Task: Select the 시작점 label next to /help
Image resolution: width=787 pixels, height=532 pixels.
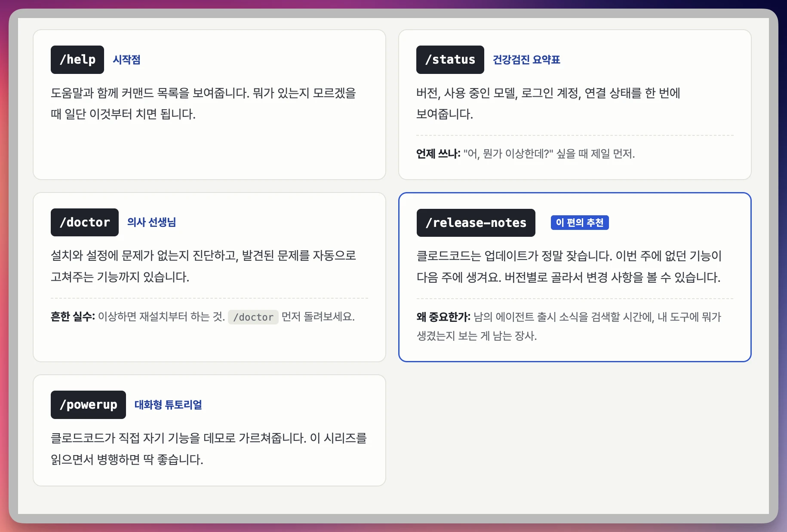Action: tap(126, 60)
